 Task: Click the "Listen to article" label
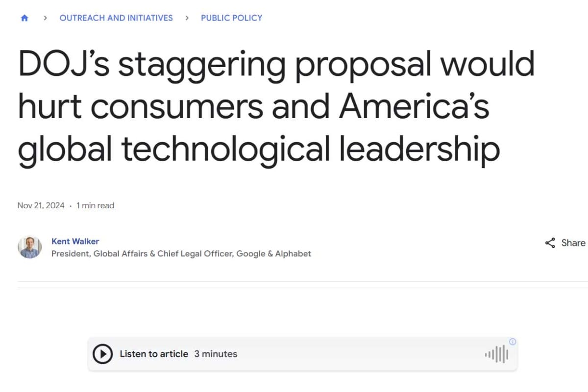(x=154, y=354)
